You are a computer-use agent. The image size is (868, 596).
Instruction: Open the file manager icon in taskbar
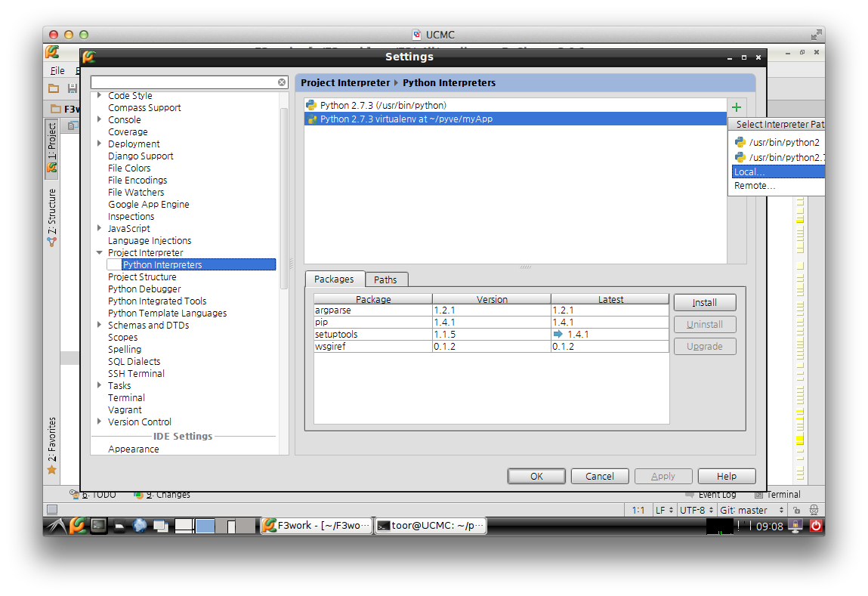(x=119, y=527)
